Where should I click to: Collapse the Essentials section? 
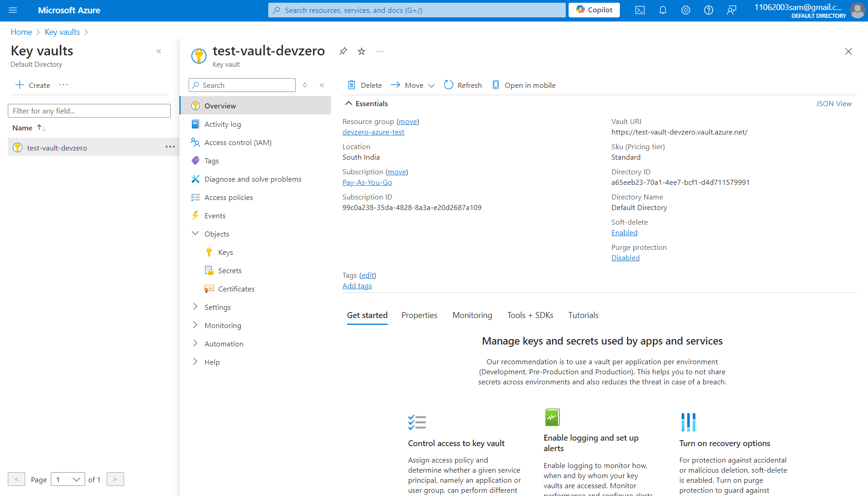(x=366, y=104)
